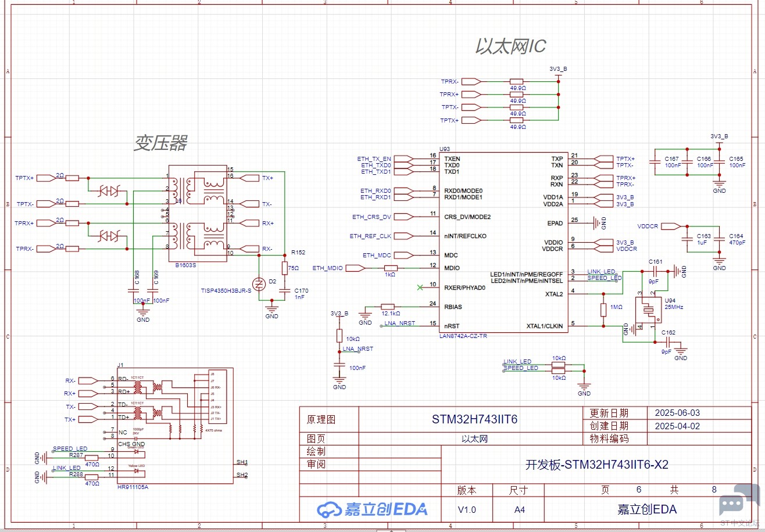Select capacitor C167 designator
Image resolution: width=765 pixels, height=532 pixels.
[x=673, y=159]
